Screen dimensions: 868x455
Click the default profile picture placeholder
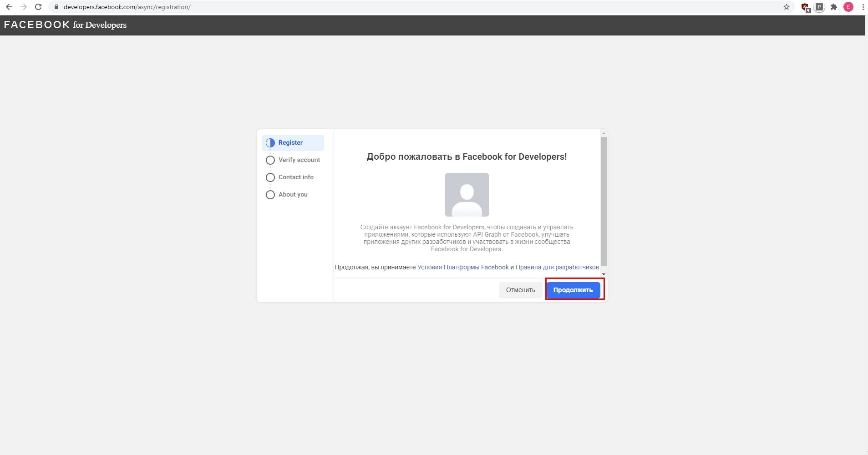pyautogui.click(x=467, y=195)
